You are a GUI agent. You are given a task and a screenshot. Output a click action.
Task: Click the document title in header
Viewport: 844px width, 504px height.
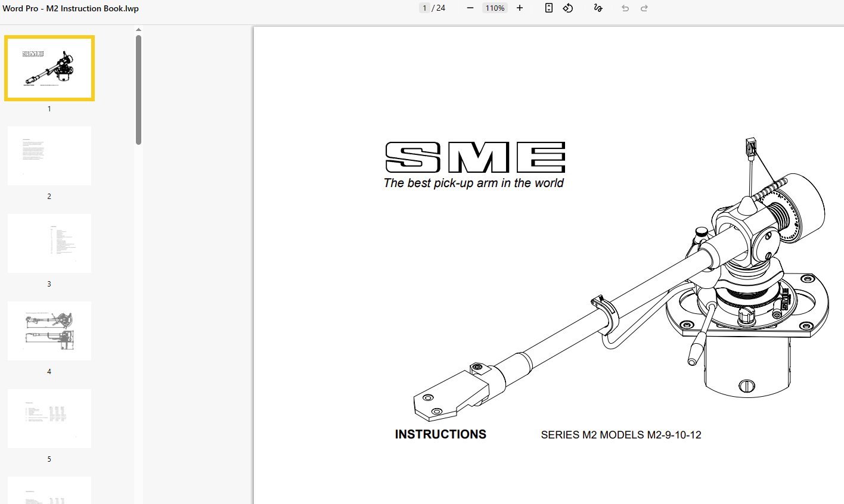pos(70,8)
